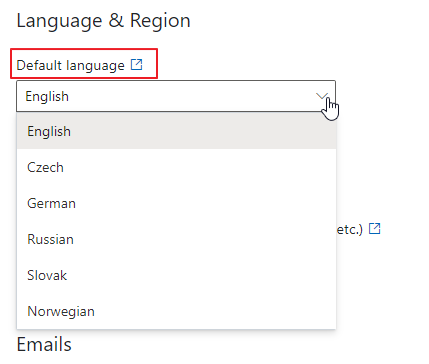Viewport: 429px width, 364px height.
Task: Click the partially hidden "etc.)" label text
Action: pos(350,229)
